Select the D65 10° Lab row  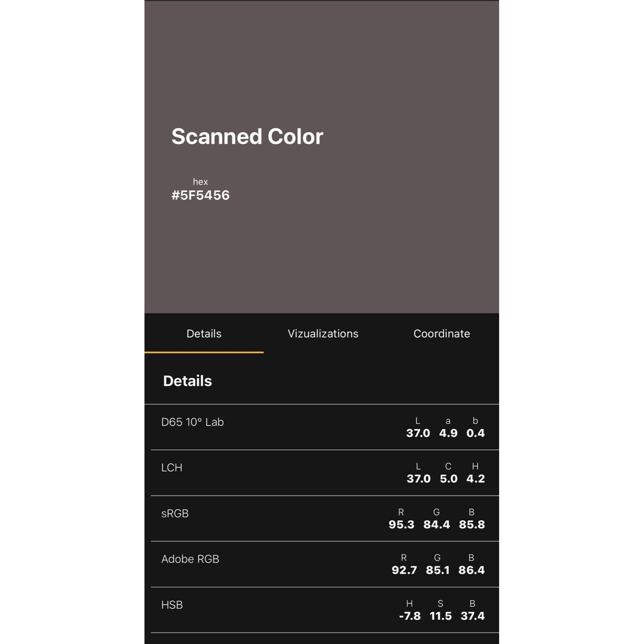click(322, 427)
